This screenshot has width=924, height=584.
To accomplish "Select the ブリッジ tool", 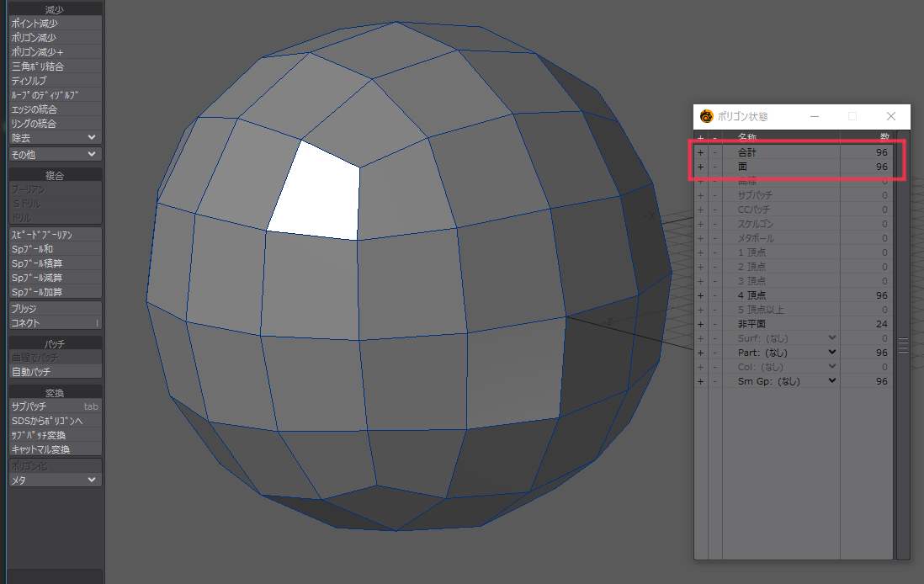I will click(x=55, y=309).
